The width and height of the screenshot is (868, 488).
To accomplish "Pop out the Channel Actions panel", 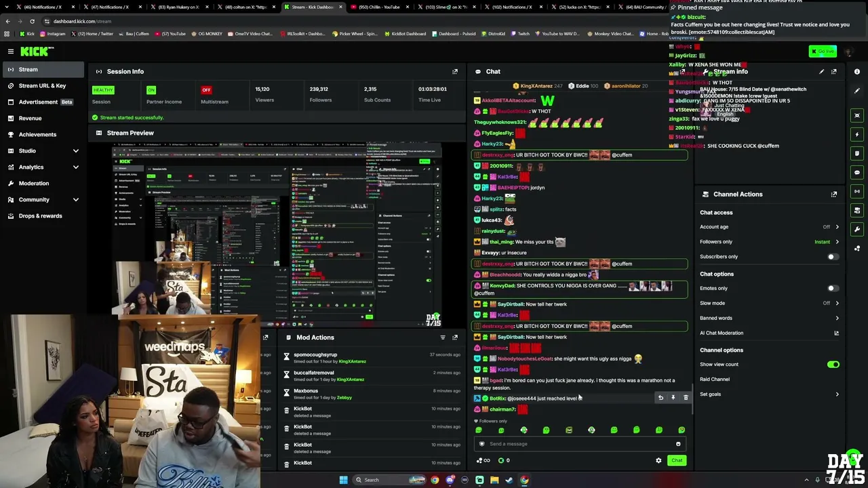I will coord(834,194).
